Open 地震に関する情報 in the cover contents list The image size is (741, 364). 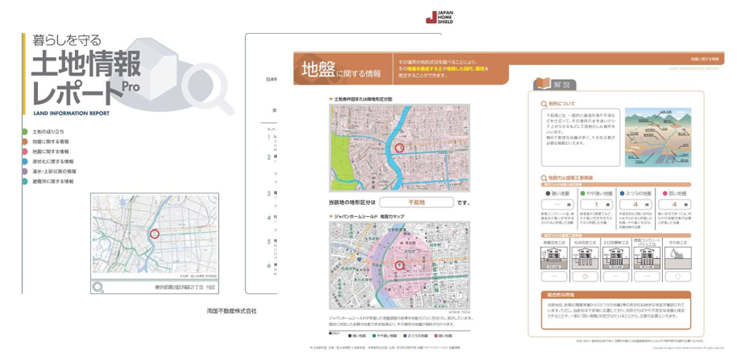click(51, 151)
